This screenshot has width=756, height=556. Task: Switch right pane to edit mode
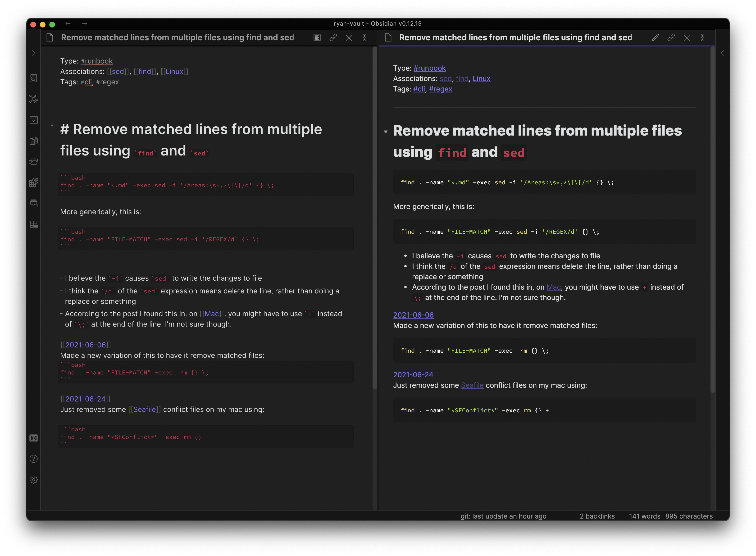pyautogui.click(x=655, y=38)
